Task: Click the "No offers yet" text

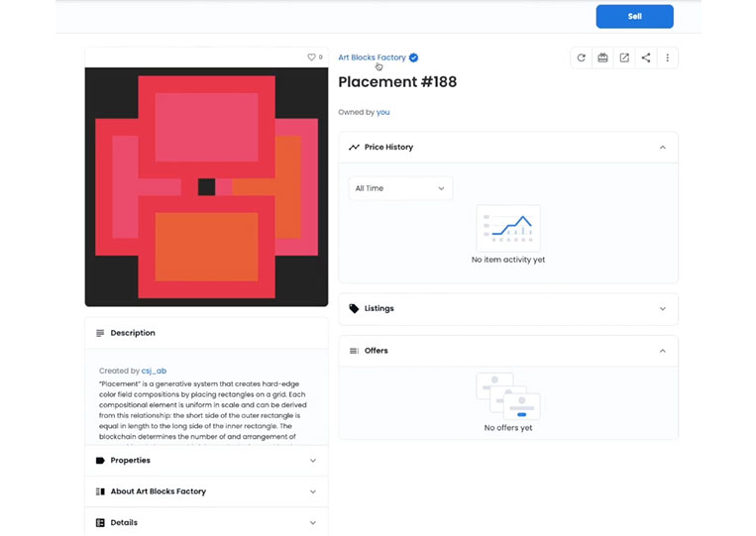Action: (508, 428)
